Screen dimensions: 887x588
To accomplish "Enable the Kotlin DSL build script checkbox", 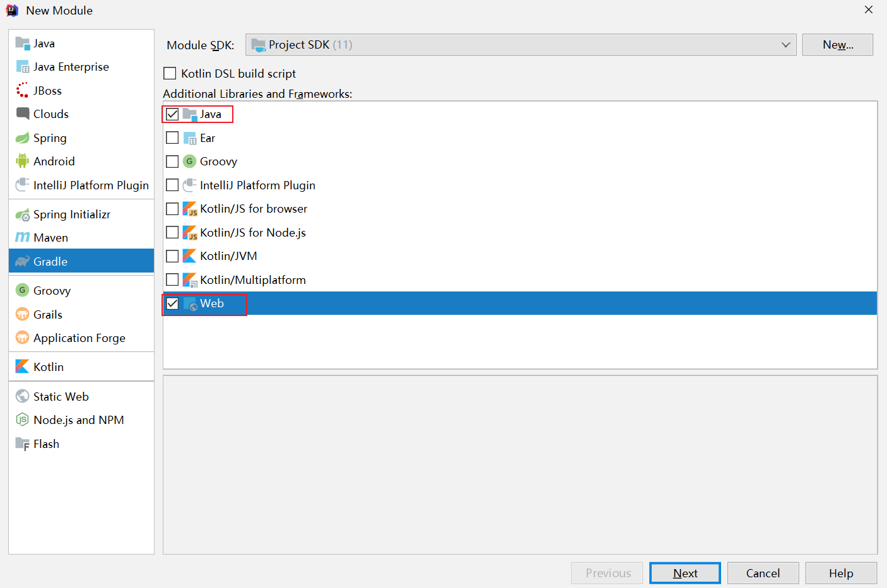I will click(170, 73).
